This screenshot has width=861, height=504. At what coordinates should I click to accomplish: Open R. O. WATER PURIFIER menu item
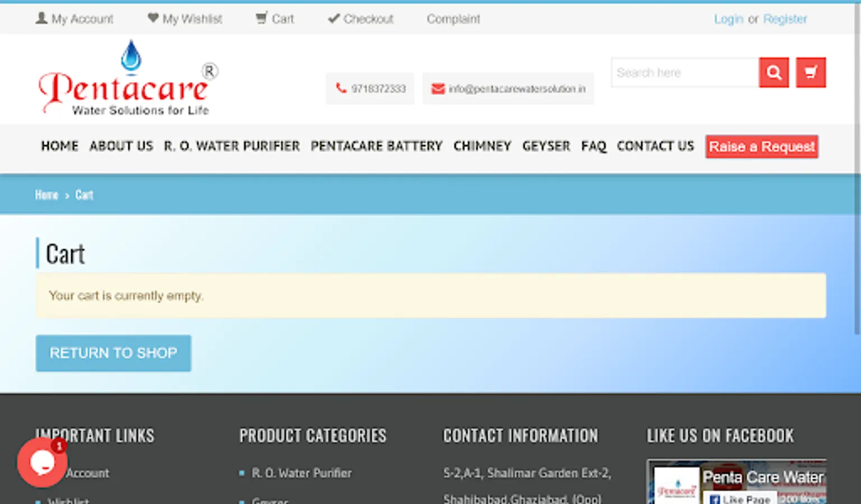232,146
